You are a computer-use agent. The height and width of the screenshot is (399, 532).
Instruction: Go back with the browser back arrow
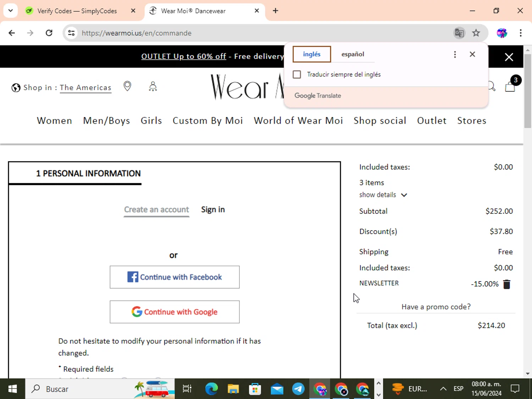[x=12, y=33]
